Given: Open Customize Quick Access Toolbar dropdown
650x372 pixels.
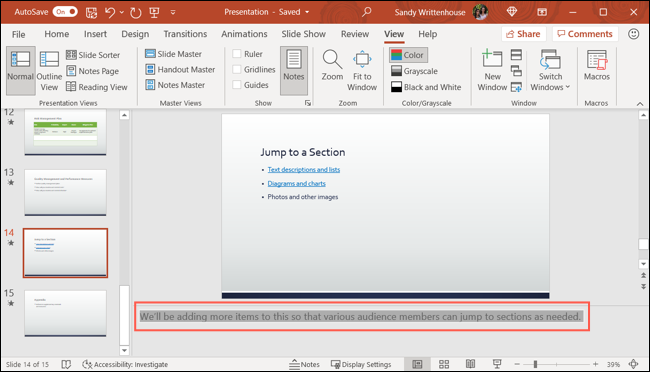Looking at the screenshot, I should 173,12.
